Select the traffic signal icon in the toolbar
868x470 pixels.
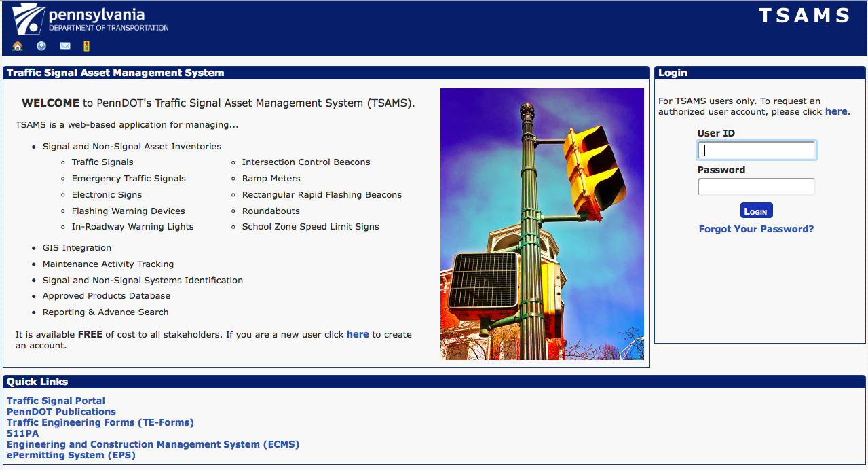point(87,46)
